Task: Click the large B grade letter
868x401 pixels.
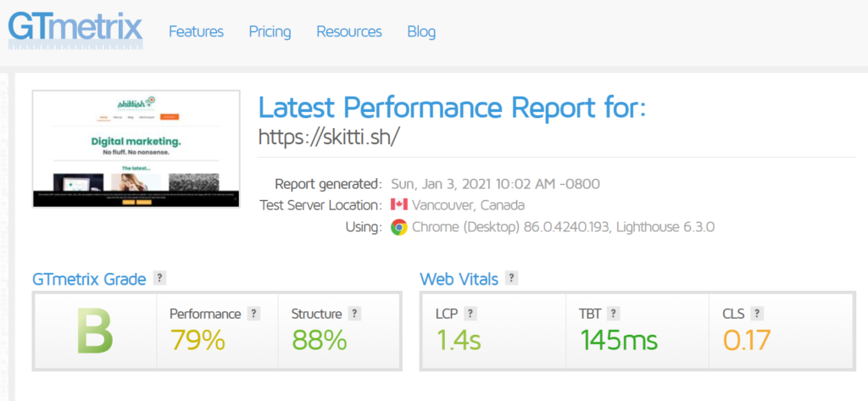Action: pos(95,331)
